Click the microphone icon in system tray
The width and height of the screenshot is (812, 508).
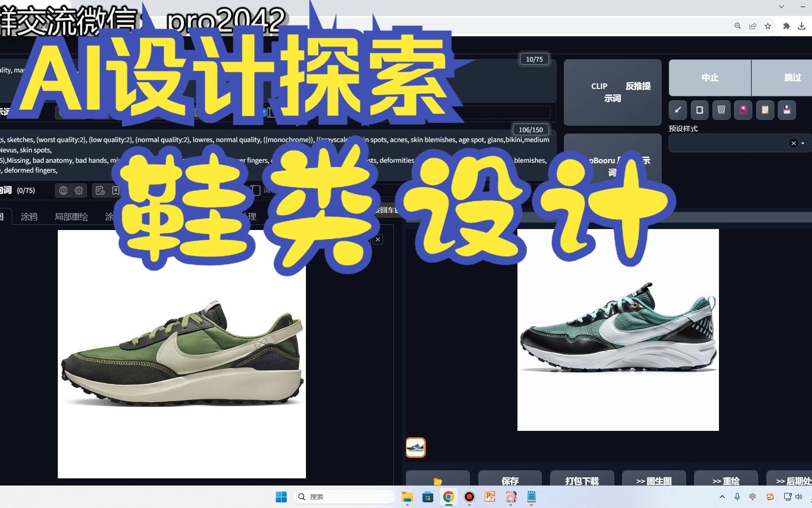(737, 497)
